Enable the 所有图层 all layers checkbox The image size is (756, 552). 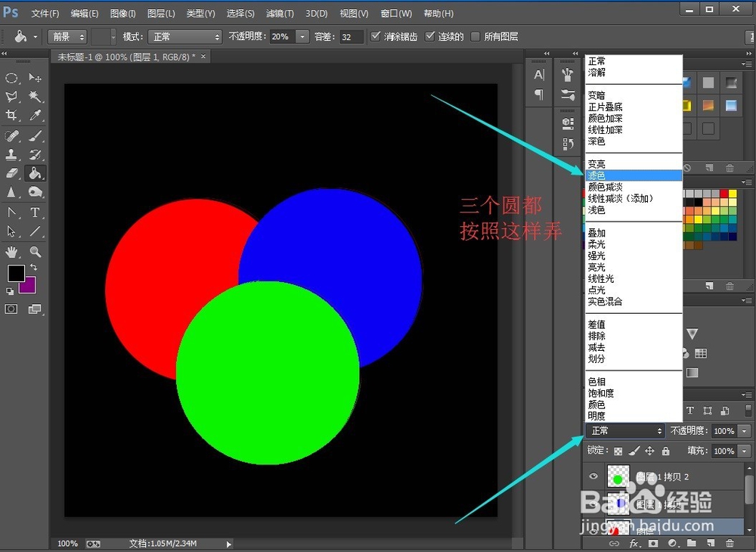(x=476, y=36)
